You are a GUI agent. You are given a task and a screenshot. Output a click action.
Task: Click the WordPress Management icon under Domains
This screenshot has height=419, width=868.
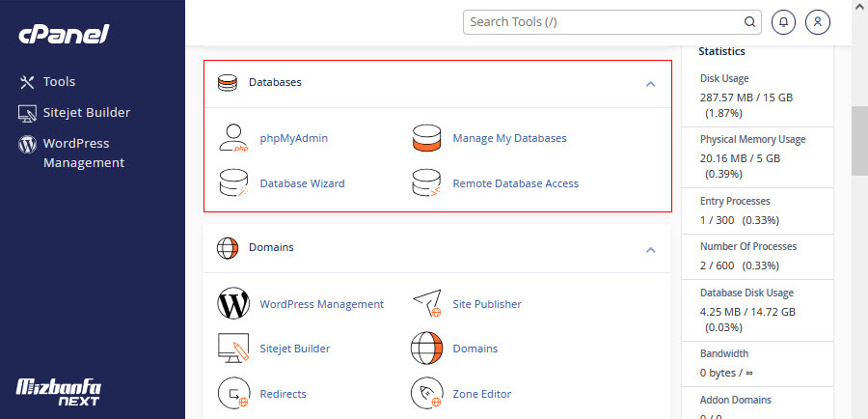click(x=233, y=303)
